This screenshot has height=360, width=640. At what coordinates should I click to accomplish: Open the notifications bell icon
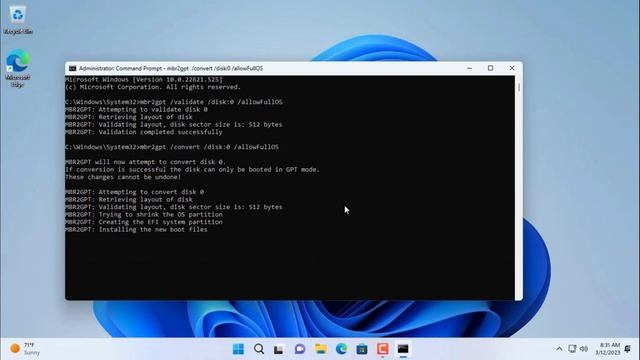pos(628,349)
